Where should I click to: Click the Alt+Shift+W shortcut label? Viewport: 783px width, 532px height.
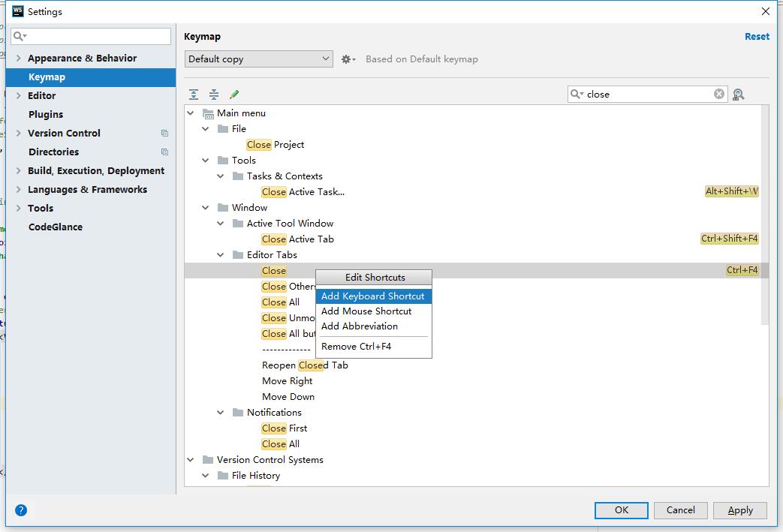tap(731, 191)
